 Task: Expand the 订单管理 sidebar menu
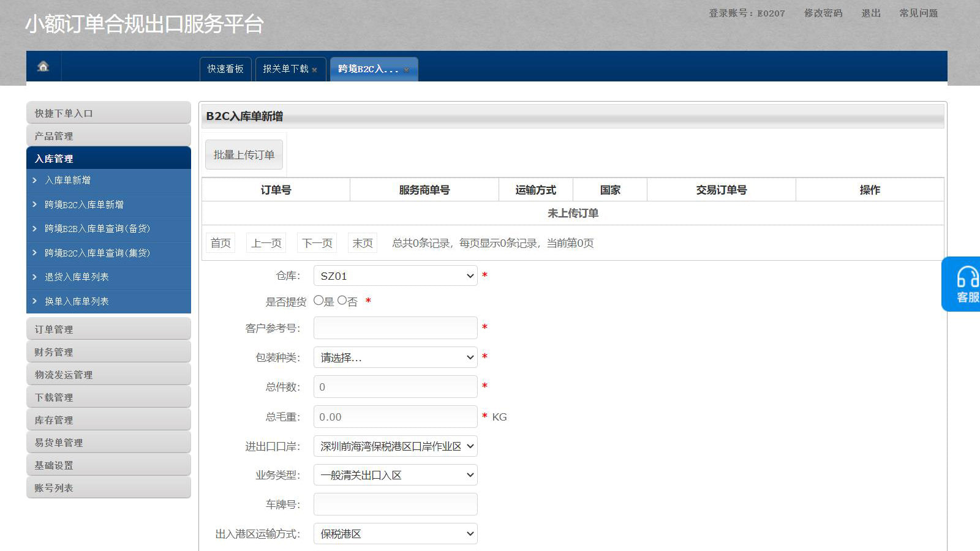(x=108, y=329)
